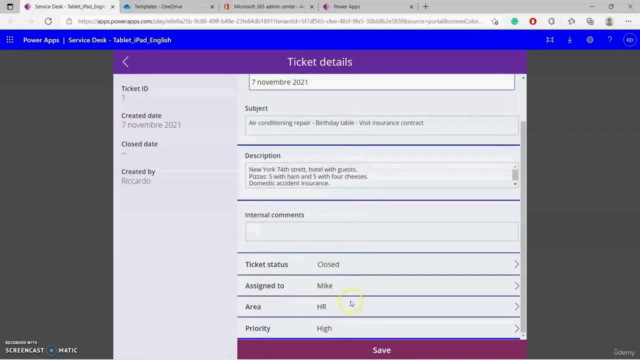Click into the Subject text field
This screenshot has height=360, width=640.
point(382,125)
